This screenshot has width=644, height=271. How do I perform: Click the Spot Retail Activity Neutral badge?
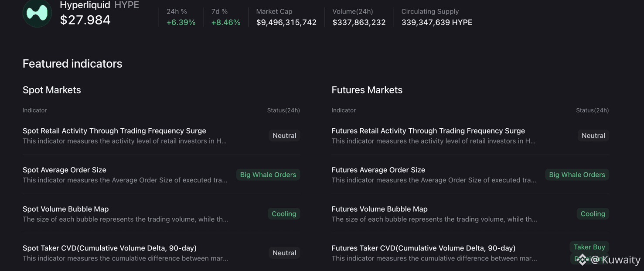[284, 136]
